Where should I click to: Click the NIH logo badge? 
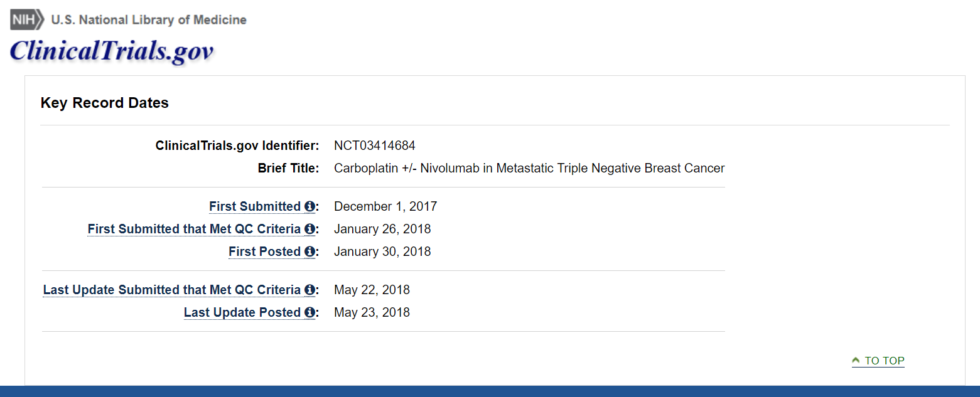(27, 19)
